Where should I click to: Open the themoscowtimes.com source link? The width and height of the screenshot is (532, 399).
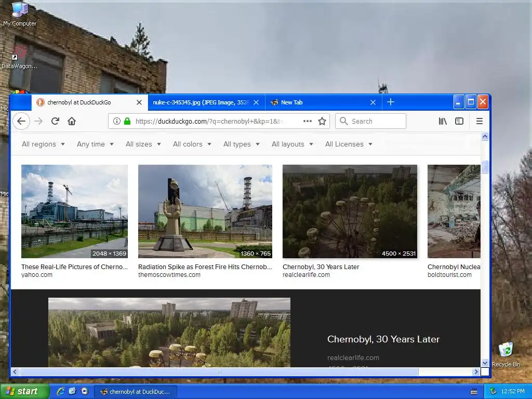tap(169, 275)
